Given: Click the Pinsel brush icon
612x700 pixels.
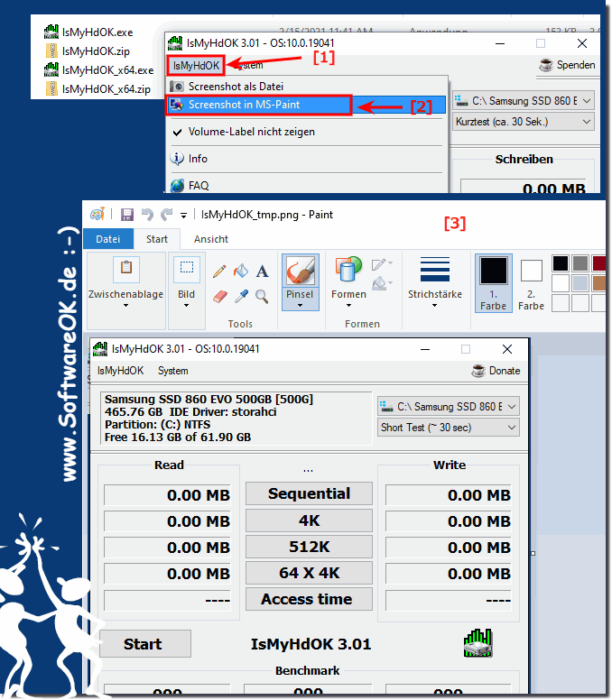Looking at the screenshot, I should (x=301, y=271).
